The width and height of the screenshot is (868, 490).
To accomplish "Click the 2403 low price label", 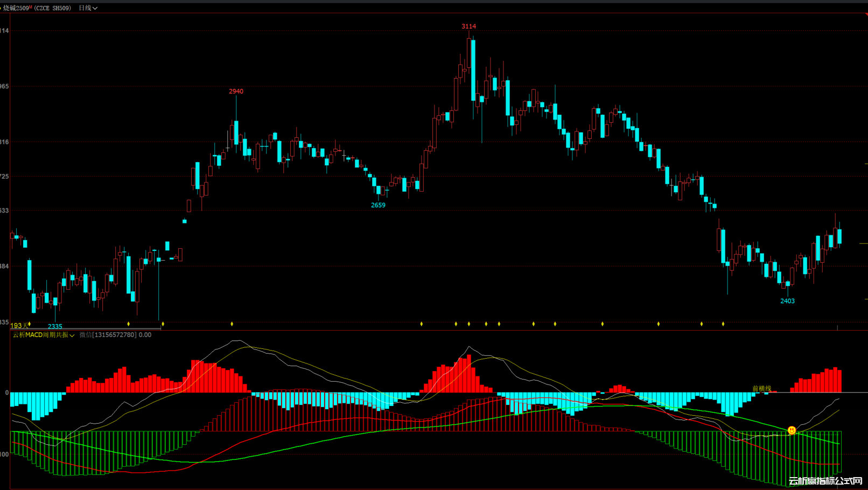I will click(x=787, y=301).
